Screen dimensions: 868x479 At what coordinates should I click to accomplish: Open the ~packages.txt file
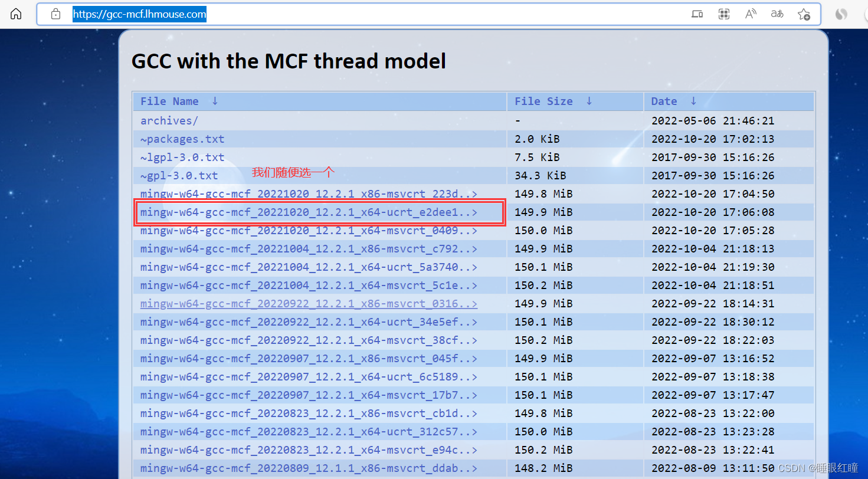(182, 139)
